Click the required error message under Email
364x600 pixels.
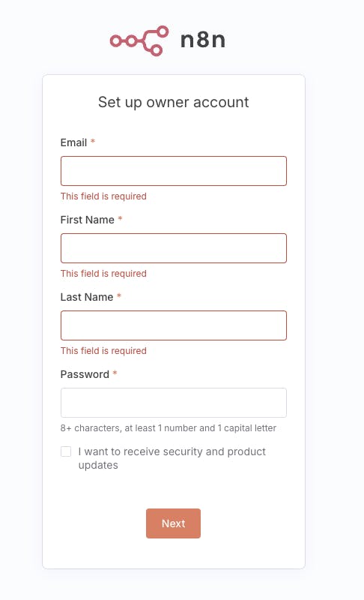tap(103, 196)
